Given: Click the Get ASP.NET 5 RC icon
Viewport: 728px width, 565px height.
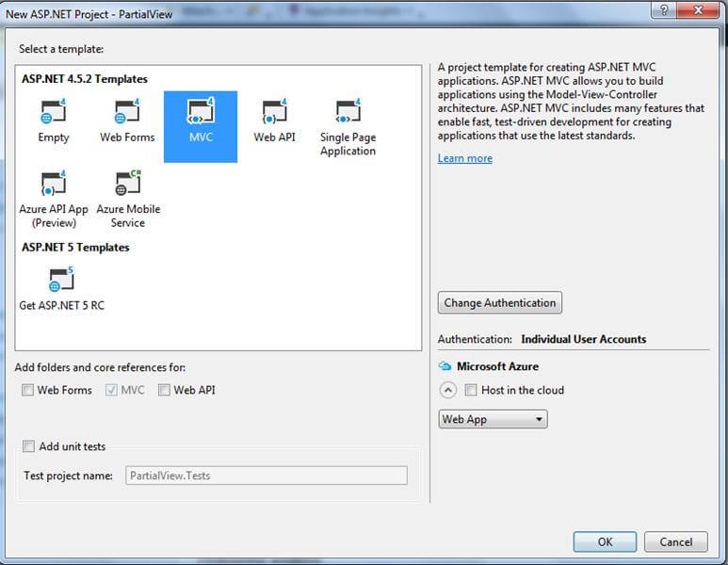Looking at the screenshot, I should [61, 279].
